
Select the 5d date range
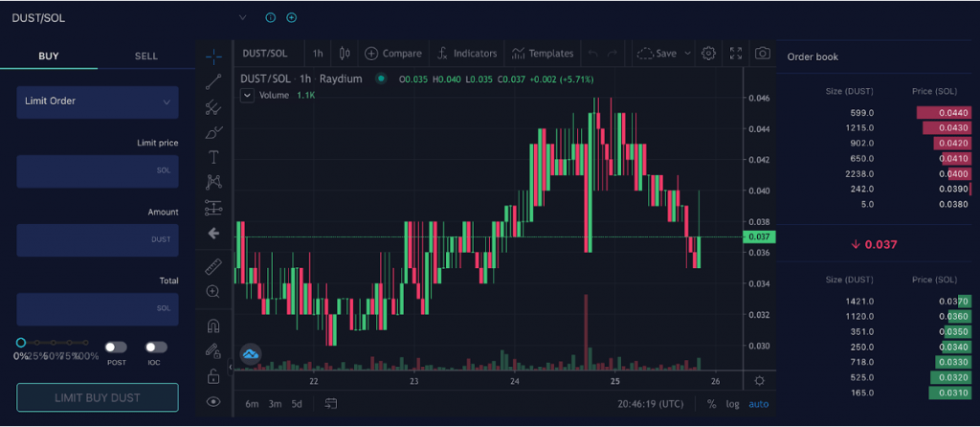point(297,404)
